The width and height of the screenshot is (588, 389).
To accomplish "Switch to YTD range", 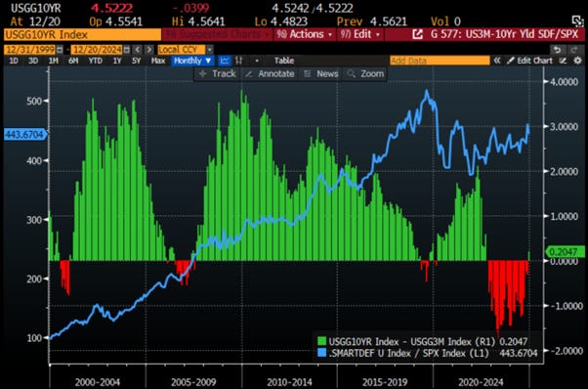I will click(96, 61).
